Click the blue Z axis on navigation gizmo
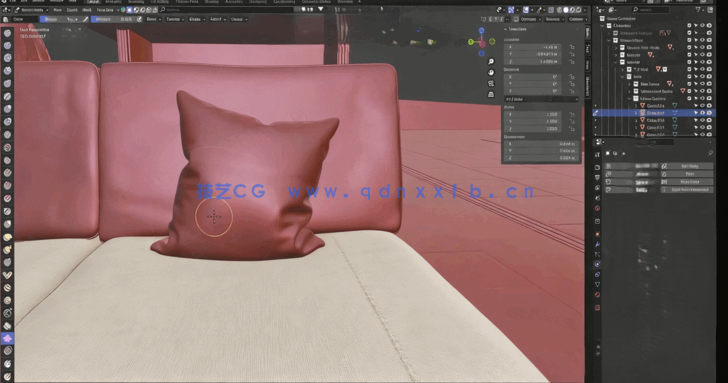Screen dimensions: 728x383 pyautogui.click(x=481, y=31)
